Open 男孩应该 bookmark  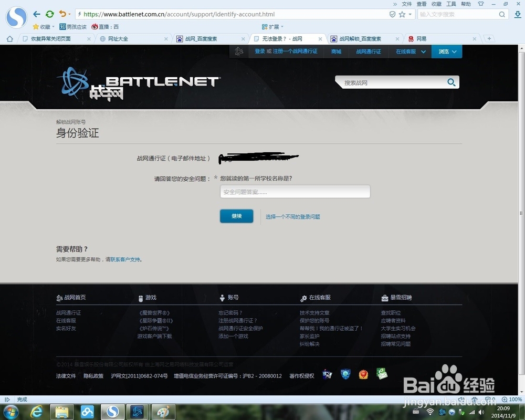(x=72, y=27)
